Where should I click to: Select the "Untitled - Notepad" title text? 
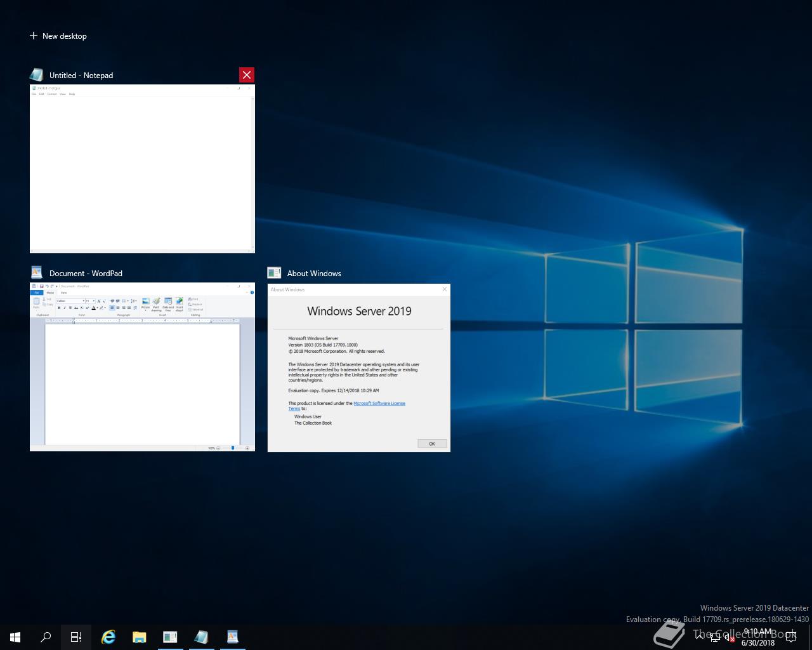pyautogui.click(x=81, y=75)
